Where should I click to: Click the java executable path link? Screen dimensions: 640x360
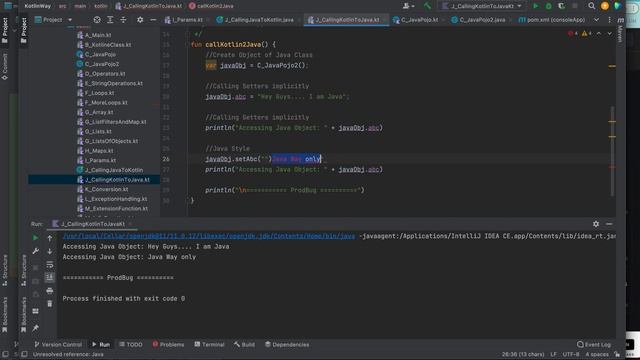209,236
